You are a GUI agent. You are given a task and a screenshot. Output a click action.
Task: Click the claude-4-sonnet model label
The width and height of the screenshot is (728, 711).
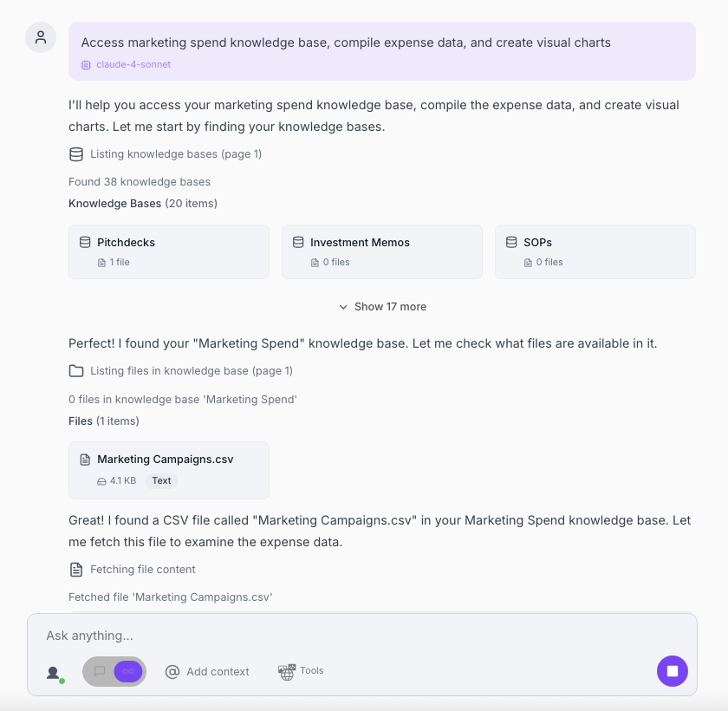pyautogui.click(x=121, y=65)
